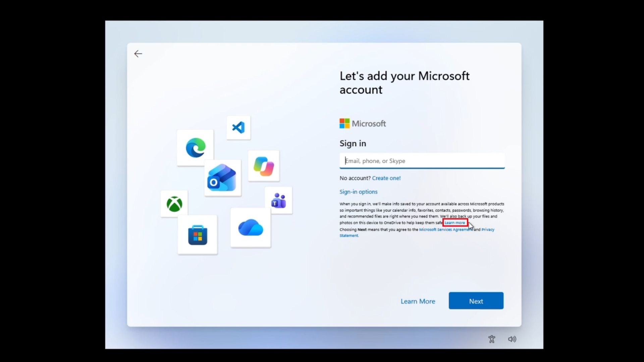Click the Microsoft Teams icon tile
This screenshot has height=362, width=644.
tap(278, 200)
